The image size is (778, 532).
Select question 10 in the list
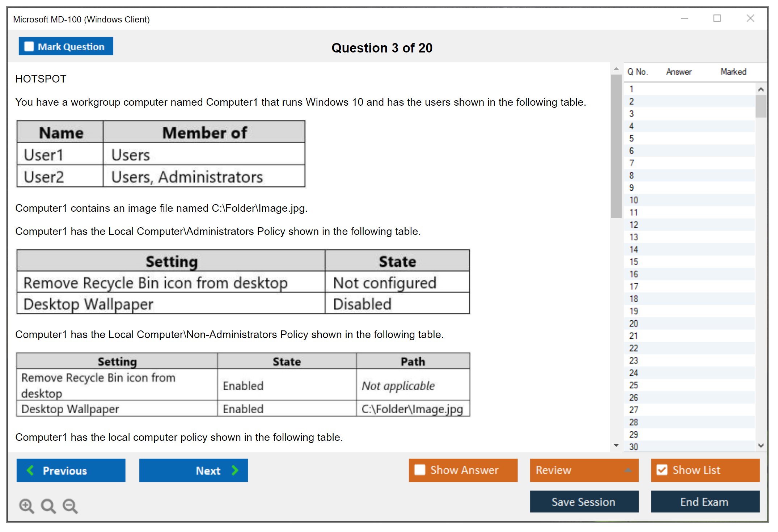[x=634, y=200]
